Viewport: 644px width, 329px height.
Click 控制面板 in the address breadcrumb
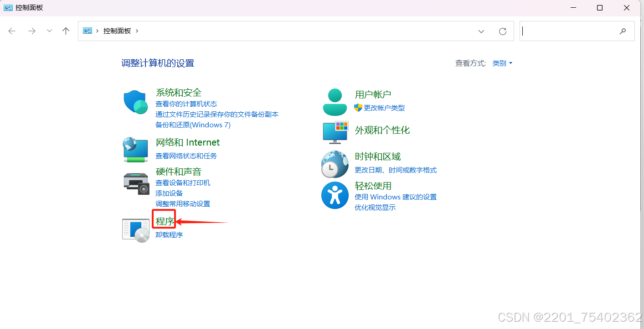117,31
